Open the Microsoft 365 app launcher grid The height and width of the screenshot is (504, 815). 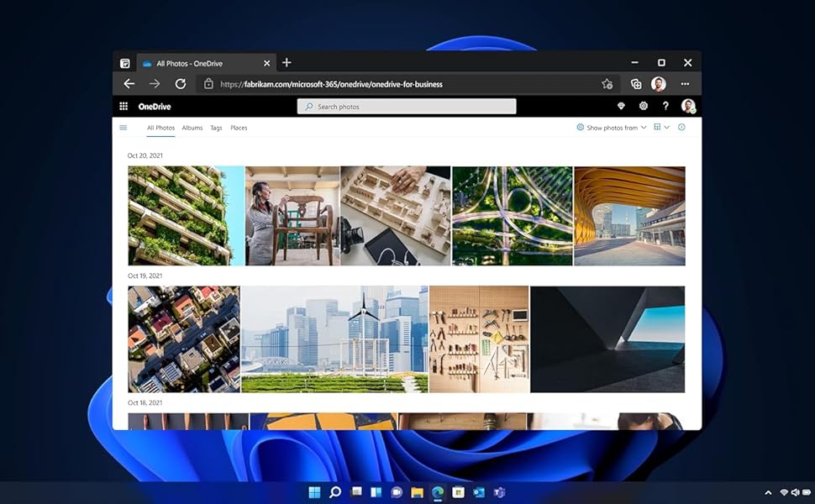pos(124,107)
